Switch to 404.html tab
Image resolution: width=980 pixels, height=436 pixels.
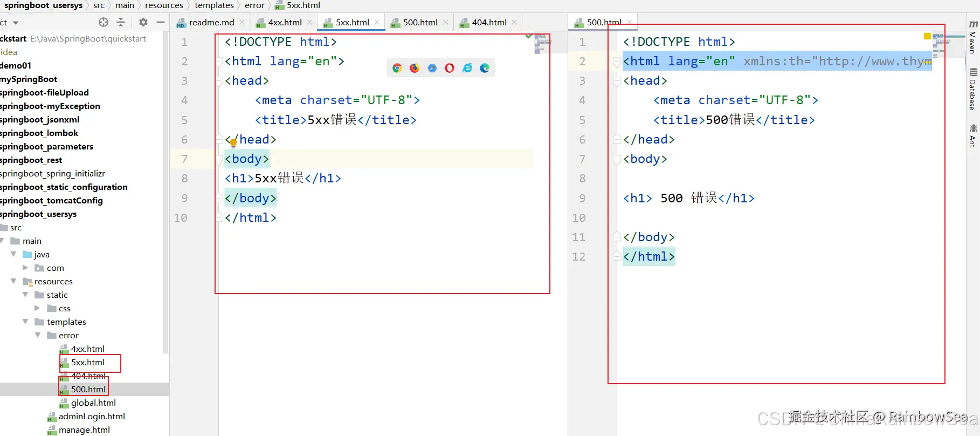(x=489, y=22)
